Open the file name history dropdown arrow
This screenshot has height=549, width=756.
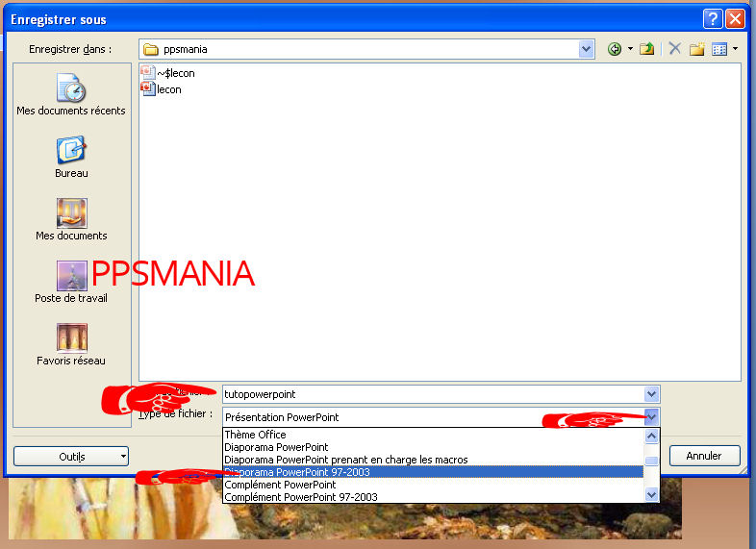tap(652, 394)
